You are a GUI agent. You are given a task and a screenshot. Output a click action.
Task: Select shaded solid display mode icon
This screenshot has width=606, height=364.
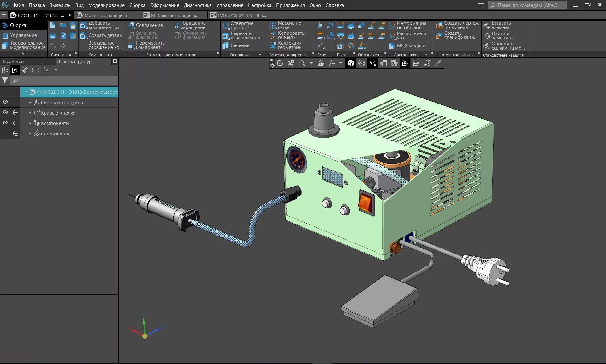(x=351, y=63)
